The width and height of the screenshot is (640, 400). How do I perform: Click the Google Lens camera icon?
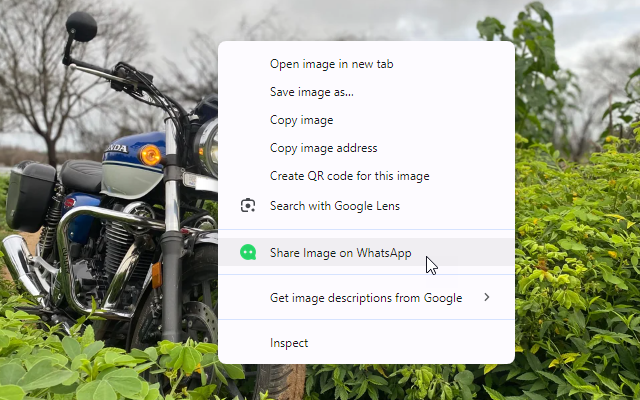248,206
